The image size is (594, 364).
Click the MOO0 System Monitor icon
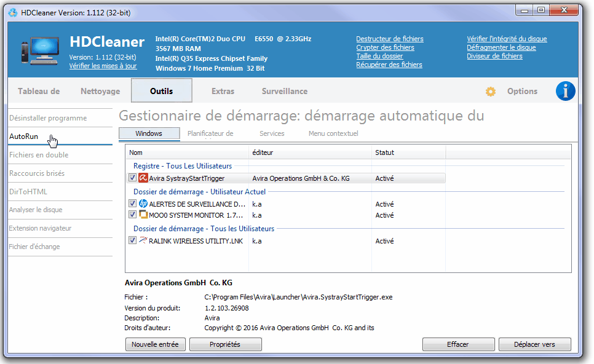pos(143,215)
